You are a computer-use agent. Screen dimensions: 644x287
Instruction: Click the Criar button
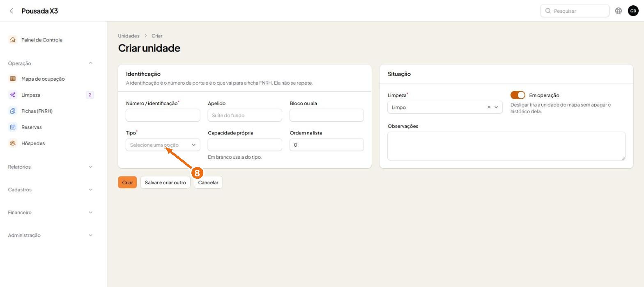127,183
